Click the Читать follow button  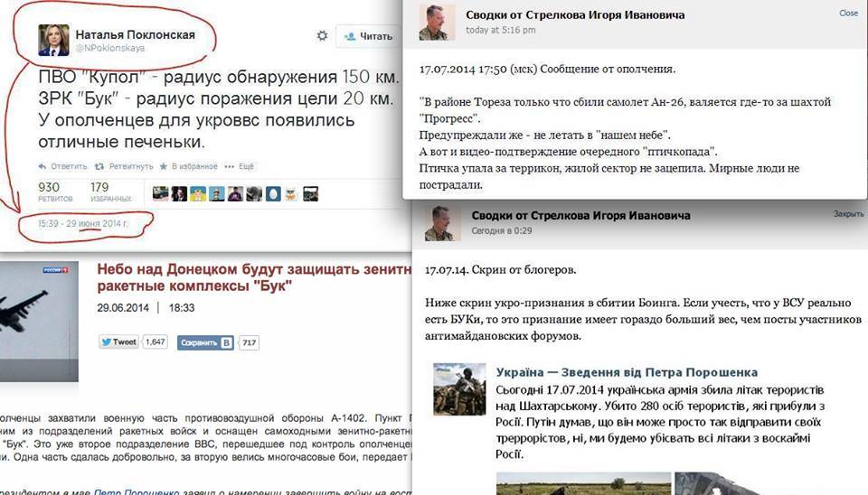click(368, 36)
